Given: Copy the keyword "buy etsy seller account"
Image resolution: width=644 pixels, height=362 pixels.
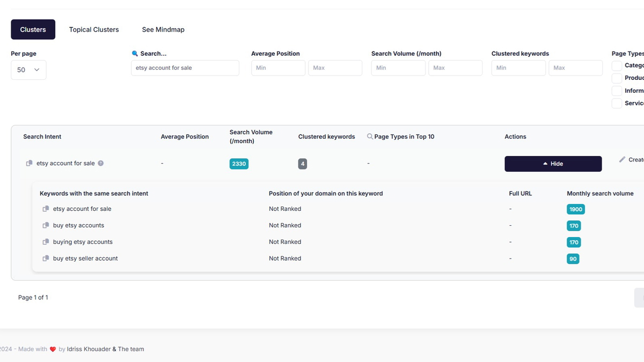Looking at the screenshot, I should (x=46, y=258).
